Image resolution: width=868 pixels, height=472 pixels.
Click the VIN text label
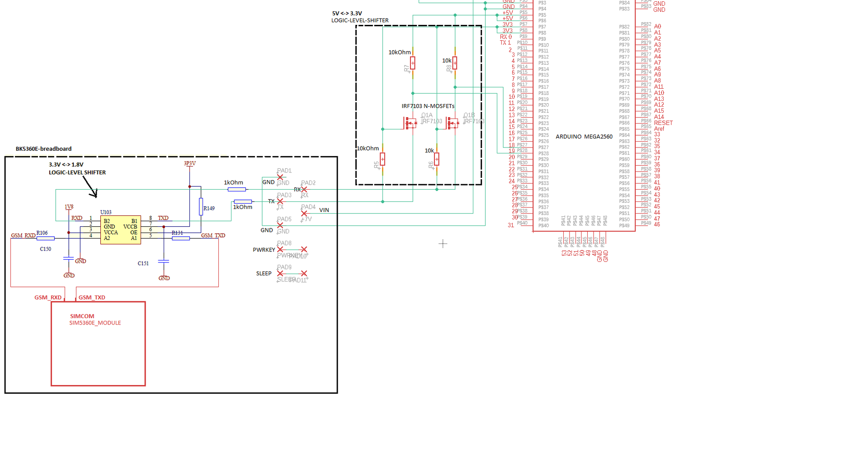pos(324,210)
